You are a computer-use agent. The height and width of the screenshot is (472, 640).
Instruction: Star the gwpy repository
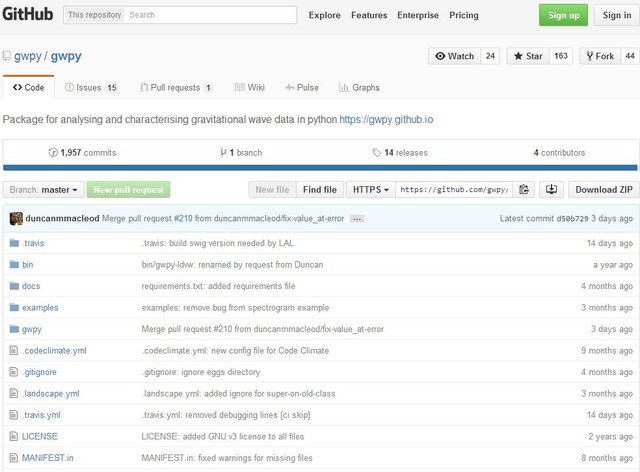tap(528, 56)
